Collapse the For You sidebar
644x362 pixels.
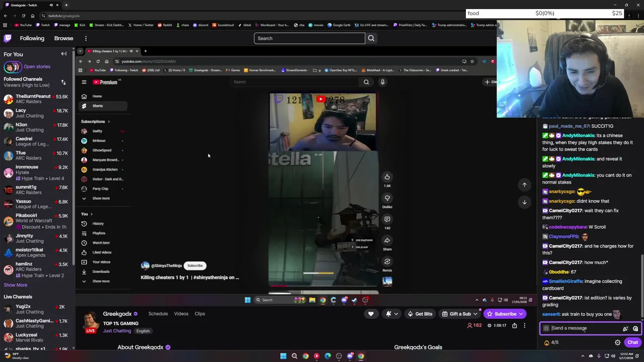[x=64, y=54]
